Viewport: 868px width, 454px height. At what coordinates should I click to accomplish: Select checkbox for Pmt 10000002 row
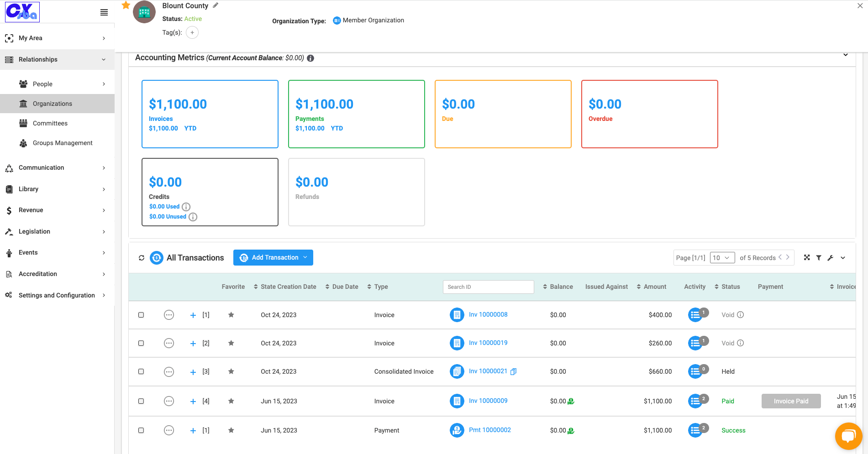[x=141, y=430]
